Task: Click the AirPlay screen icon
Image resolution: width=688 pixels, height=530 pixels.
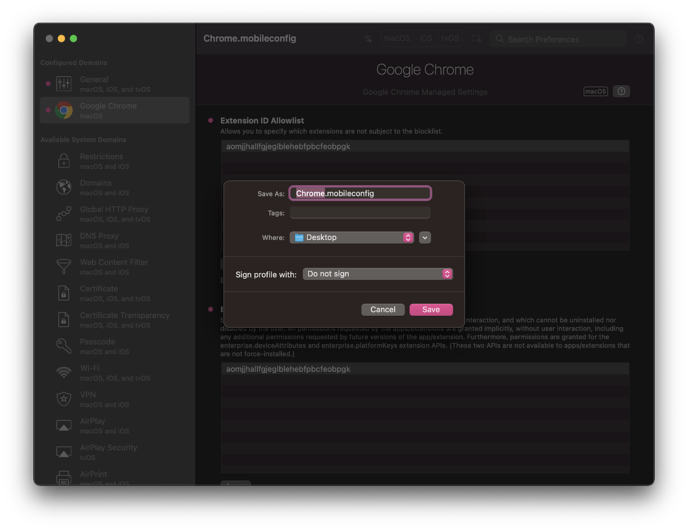Action: click(x=64, y=426)
